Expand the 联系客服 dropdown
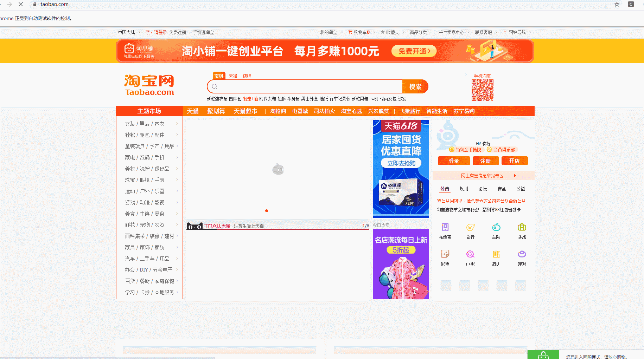This screenshot has height=359, width=644. tap(497, 32)
